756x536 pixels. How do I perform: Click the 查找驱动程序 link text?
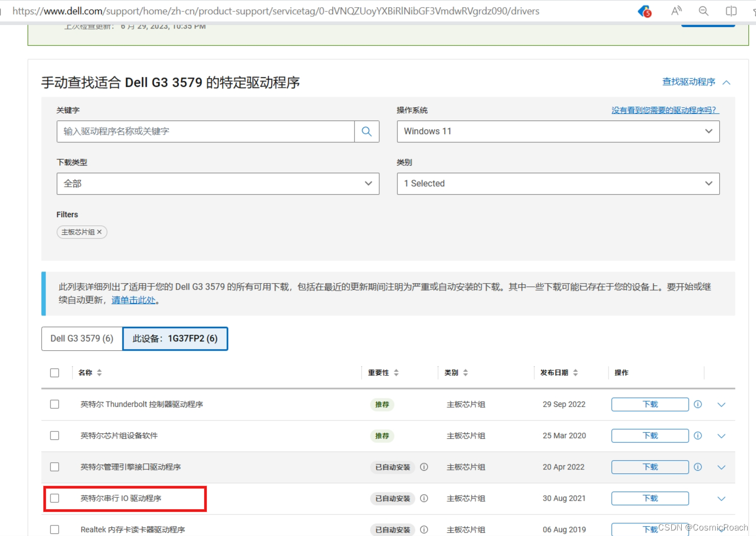tap(688, 82)
